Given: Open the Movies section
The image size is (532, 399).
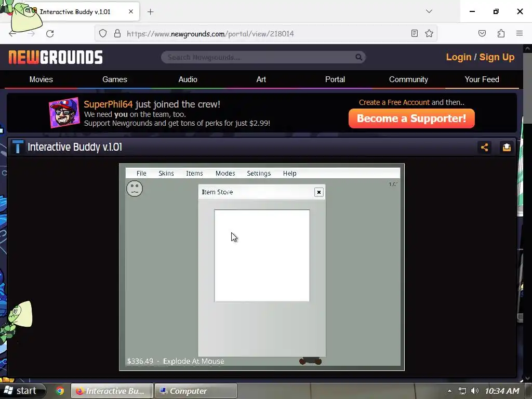Looking at the screenshot, I should (41, 79).
